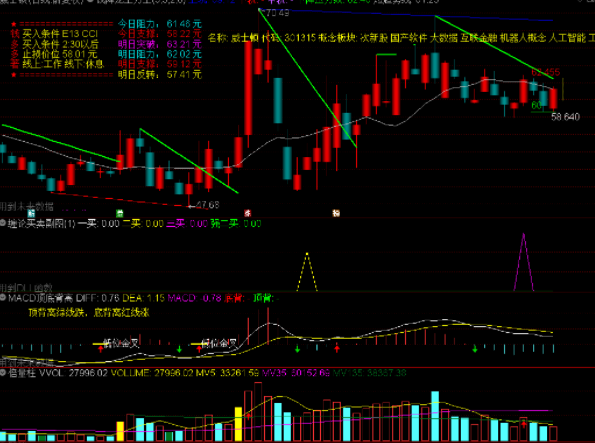This screenshot has width=595, height=443.
Task: Click the MV135 38367.38 value
Action: tap(370, 373)
